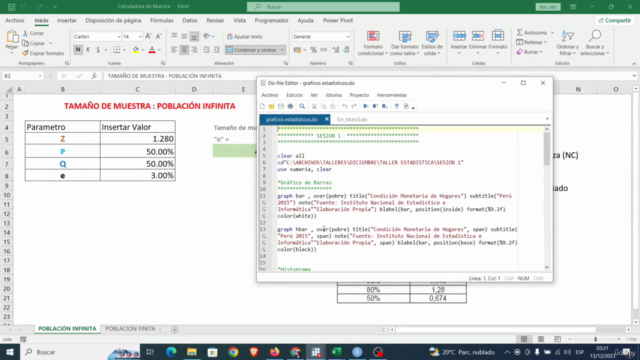The height and width of the screenshot is (360, 640).
Task: Click percent style icon in Número group
Action: pos(313,50)
